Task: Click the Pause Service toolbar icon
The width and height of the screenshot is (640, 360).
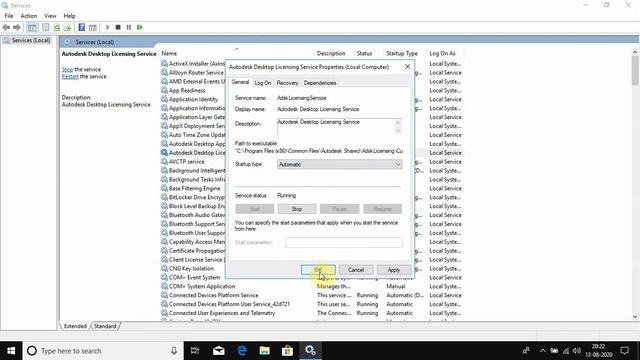Action: 129,27
